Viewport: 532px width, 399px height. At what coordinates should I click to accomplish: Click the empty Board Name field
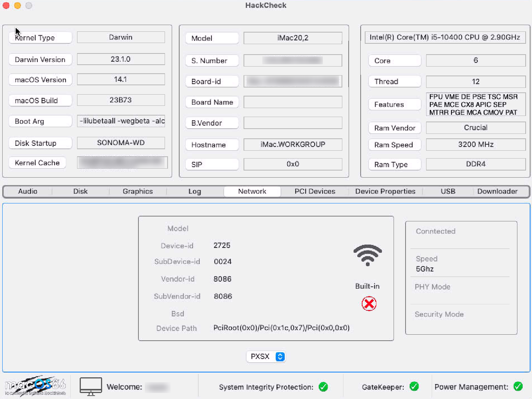pyautogui.click(x=293, y=102)
